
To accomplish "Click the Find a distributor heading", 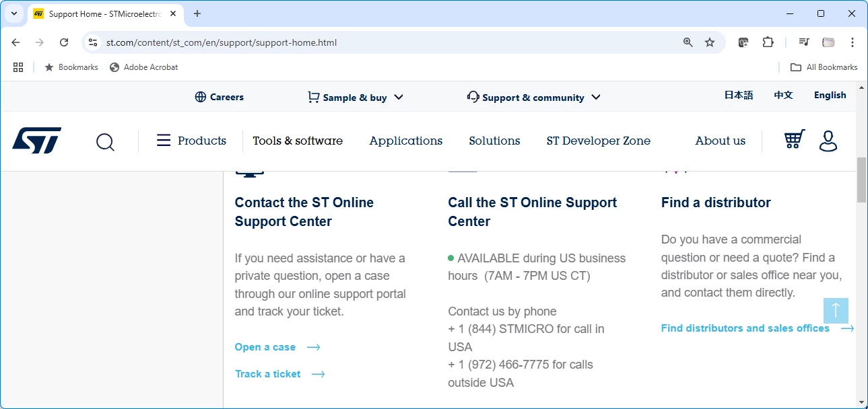I will 716,202.
